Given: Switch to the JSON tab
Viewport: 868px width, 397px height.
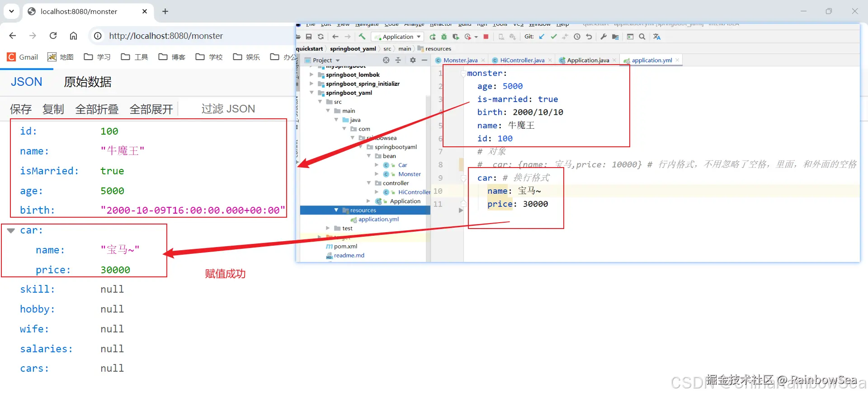Looking at the screenshot, I should (27, 82).
